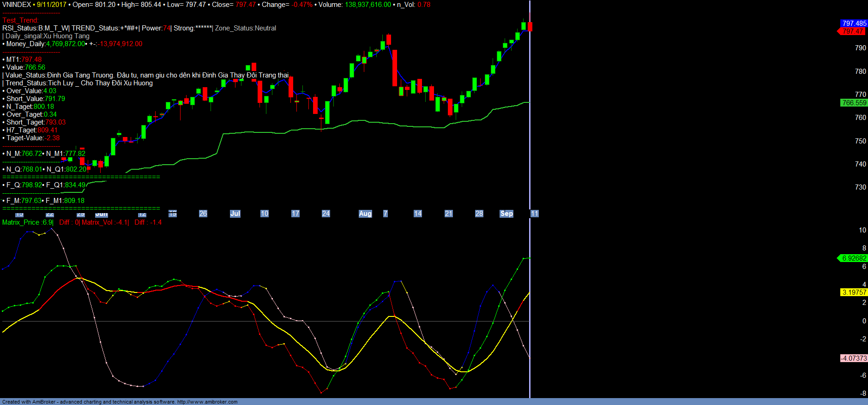The width and height of the screenshot is (868, 405).
Task: Open the amibroker.com link in footer
Action: tap(207, 402)
